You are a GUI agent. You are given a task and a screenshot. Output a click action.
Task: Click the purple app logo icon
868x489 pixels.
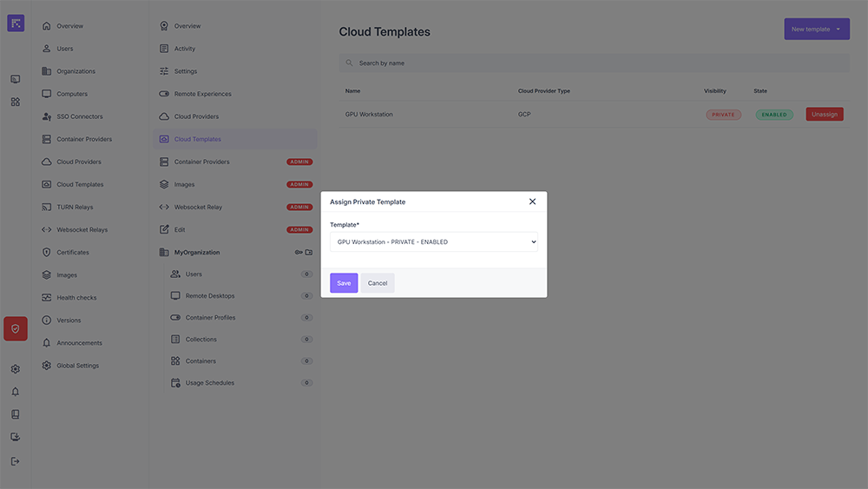coord(16,23)
